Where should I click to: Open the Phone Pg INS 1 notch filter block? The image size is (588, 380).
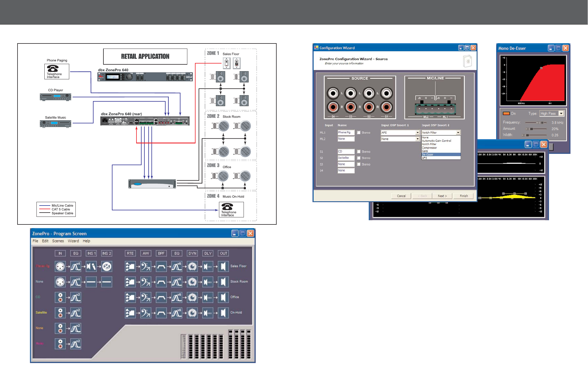pos(91,266)
